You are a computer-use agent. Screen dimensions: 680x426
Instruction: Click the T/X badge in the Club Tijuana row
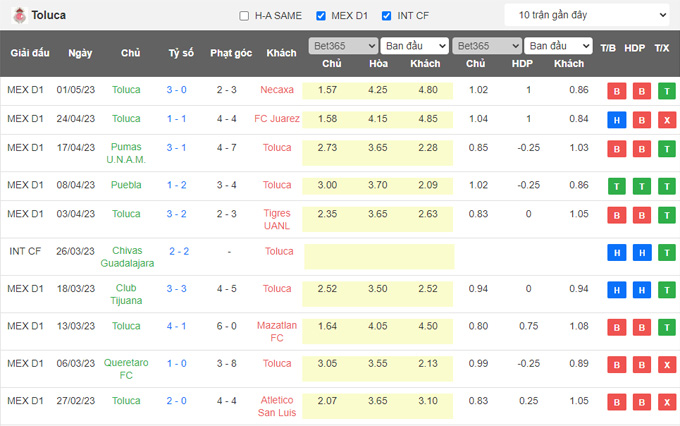pos(665,289)
